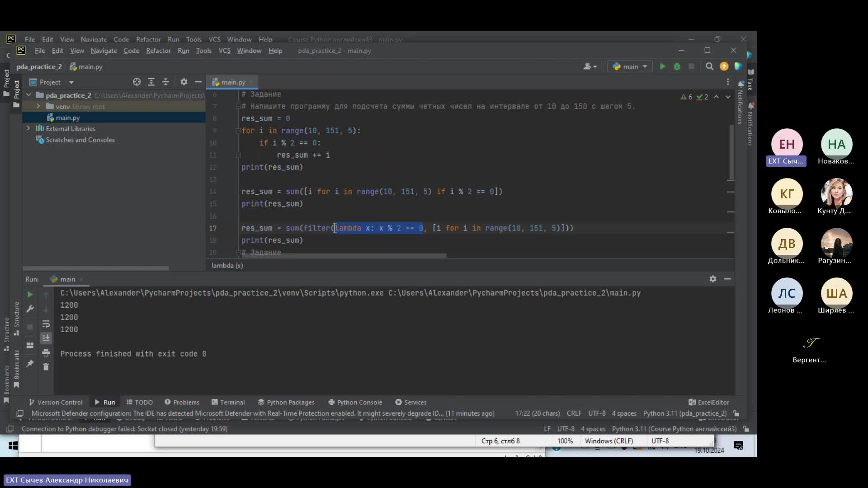This screenshot has width=868, height=488.
Task: Collapse all icon in Project panel
Action: click(x=165, y=82)
